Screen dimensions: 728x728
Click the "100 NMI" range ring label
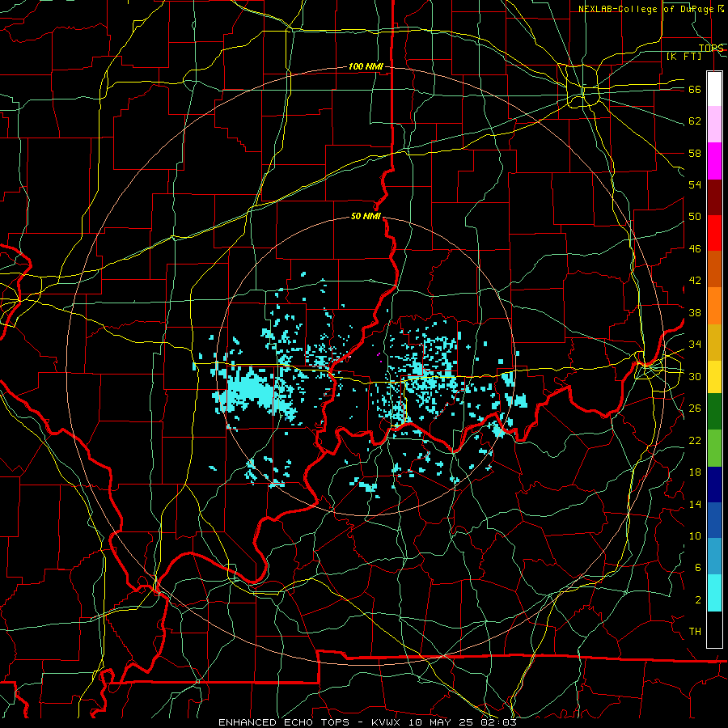(x=366, y=67)
